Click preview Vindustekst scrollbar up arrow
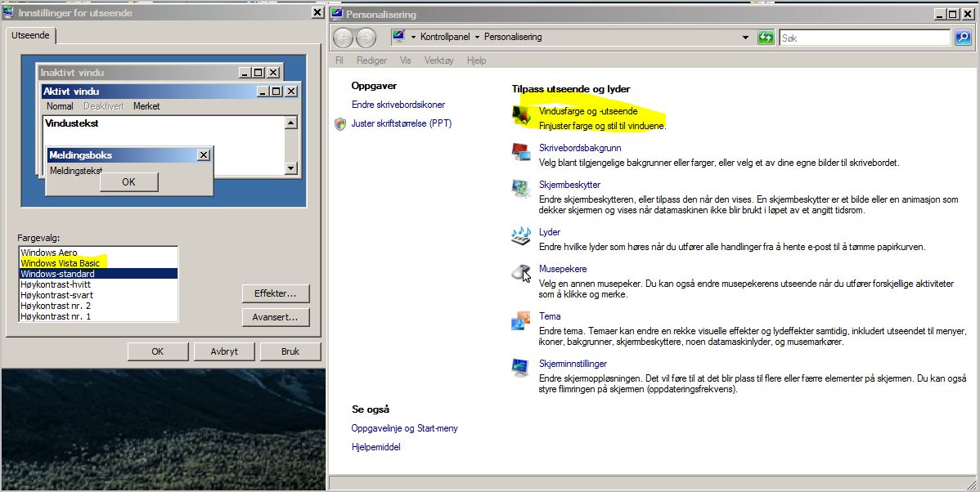This screenshot has height=492, width=980. (x=290, y=123)
